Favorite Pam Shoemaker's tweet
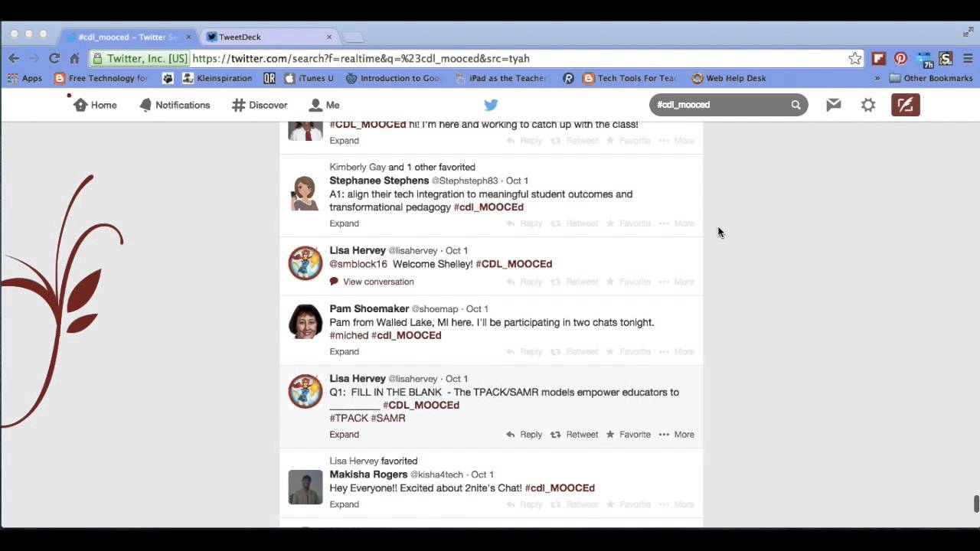Image resolution: width=980 pixels, height=551 pixels. coord(629,351)
